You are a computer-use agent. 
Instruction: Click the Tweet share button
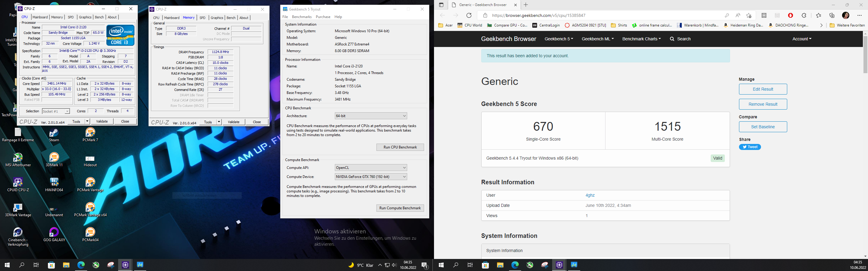click(750, 147)
